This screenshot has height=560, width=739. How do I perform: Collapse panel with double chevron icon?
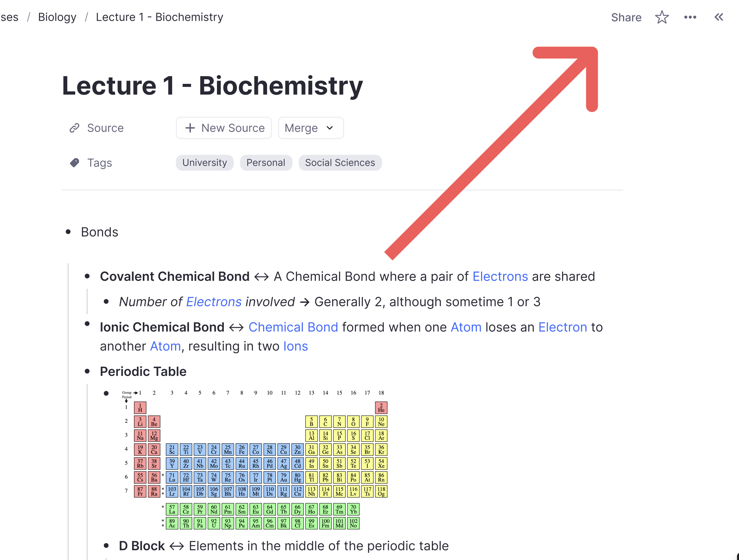pos(719,17)
